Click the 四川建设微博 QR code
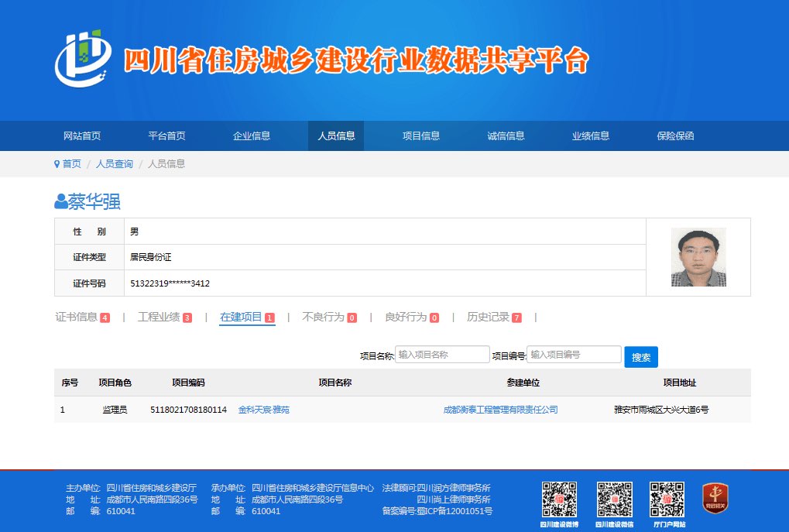This screenshot has width=789, height=532. pos(559,499)
